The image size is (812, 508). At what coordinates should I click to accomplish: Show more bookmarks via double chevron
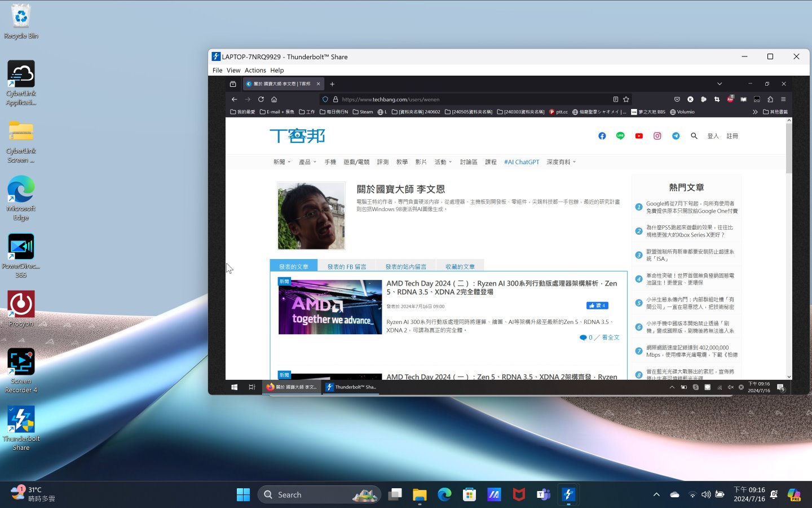(755, 112)
